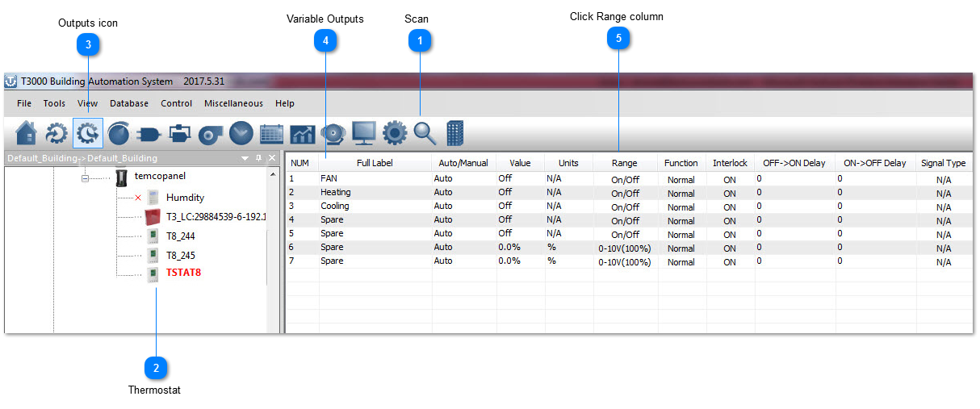980x409 pixels.
Task: Click the PID controller loop toolbar icon
Action: [x=180, y=133]
